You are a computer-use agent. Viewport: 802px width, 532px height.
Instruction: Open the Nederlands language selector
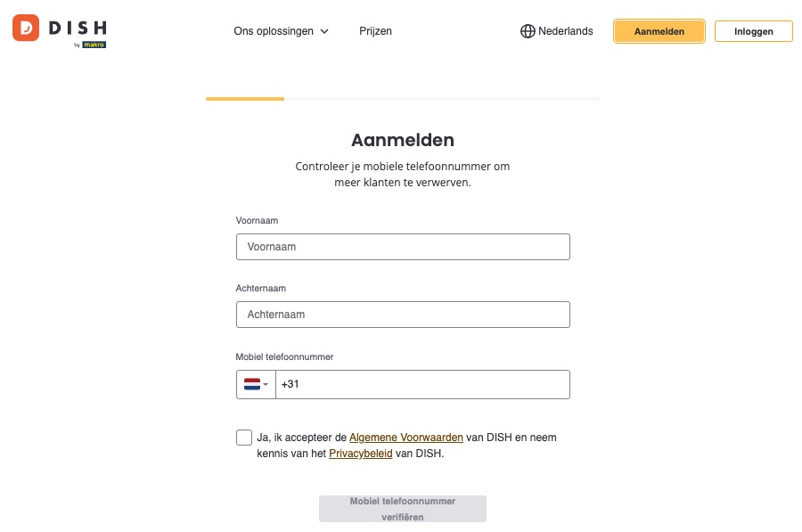pyautogui.click(x=556, y=31)
